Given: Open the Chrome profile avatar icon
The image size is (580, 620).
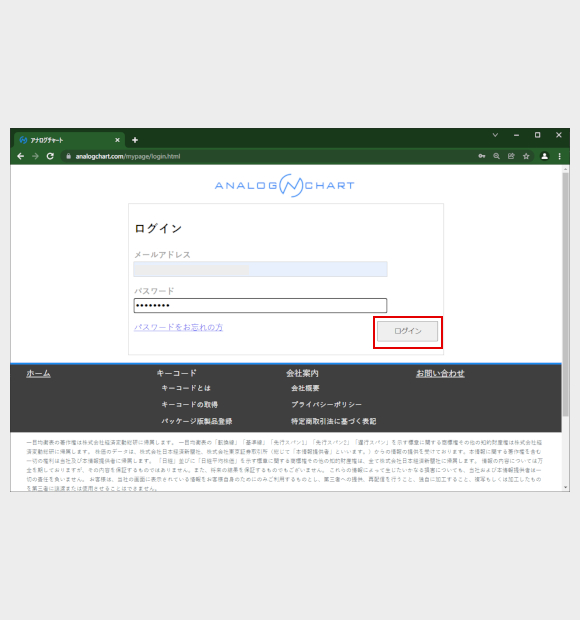Looking at the screenshot, I should coord(544,156).
